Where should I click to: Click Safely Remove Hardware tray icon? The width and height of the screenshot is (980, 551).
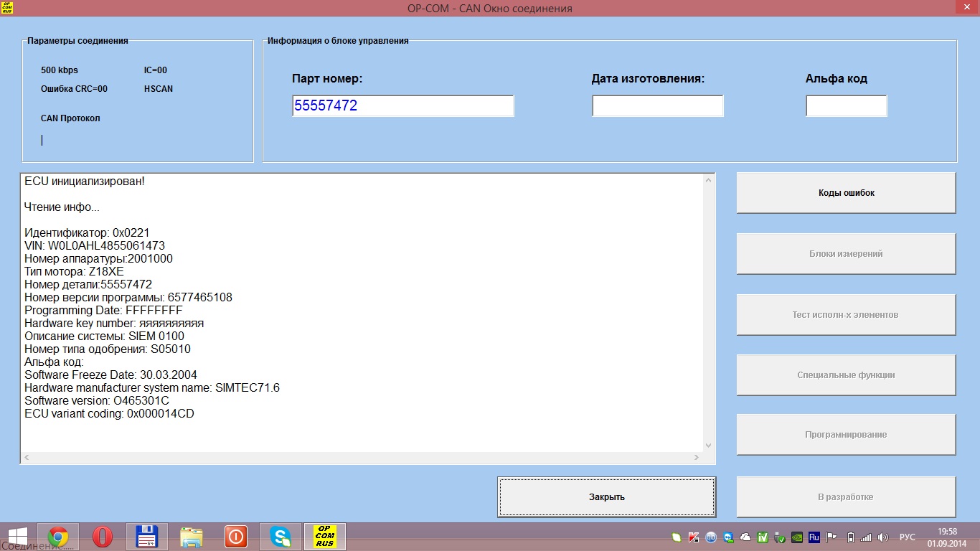click(x=780, y=537)
